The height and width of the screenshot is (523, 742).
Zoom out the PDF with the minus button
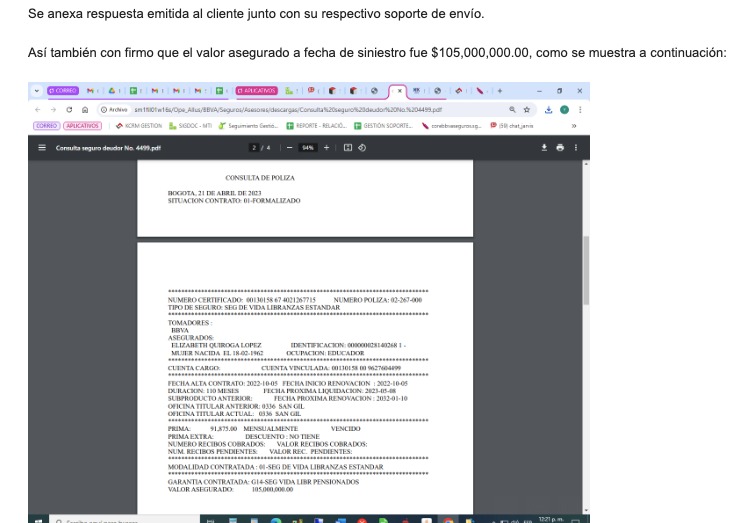point(290,148)
